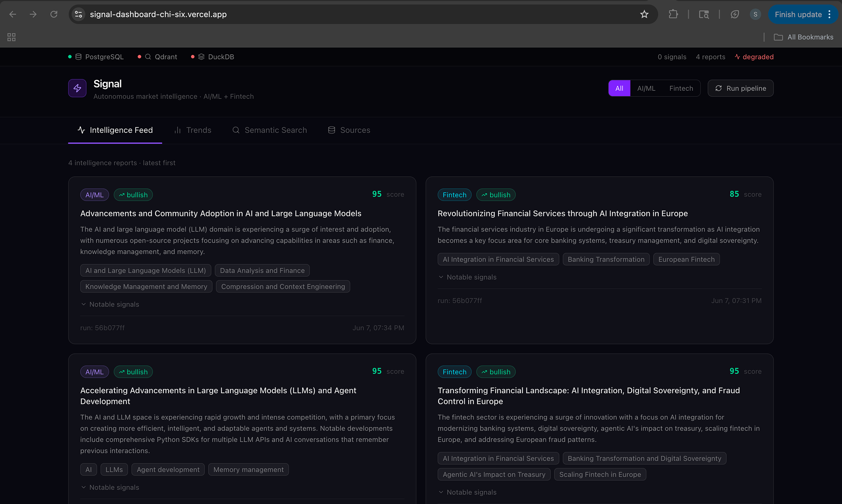
Task: Switch to the Semantic Search tab
Action: (x=269, y=130)
